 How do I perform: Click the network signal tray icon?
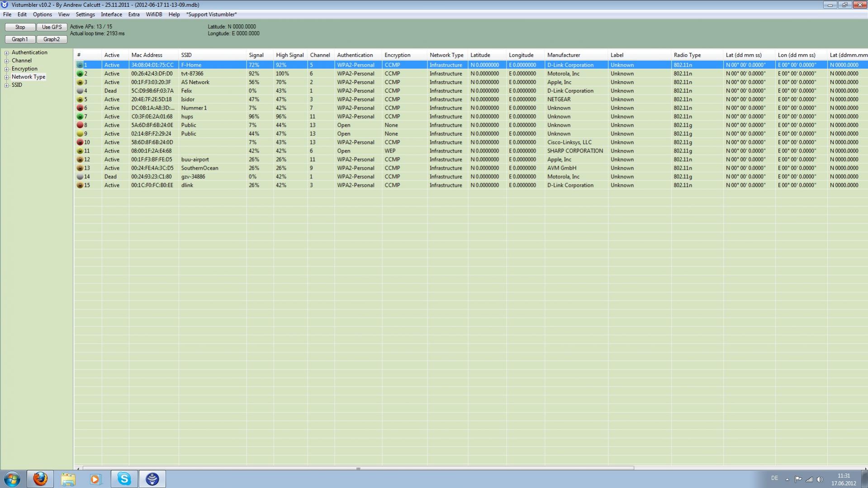tap(809, 479)
